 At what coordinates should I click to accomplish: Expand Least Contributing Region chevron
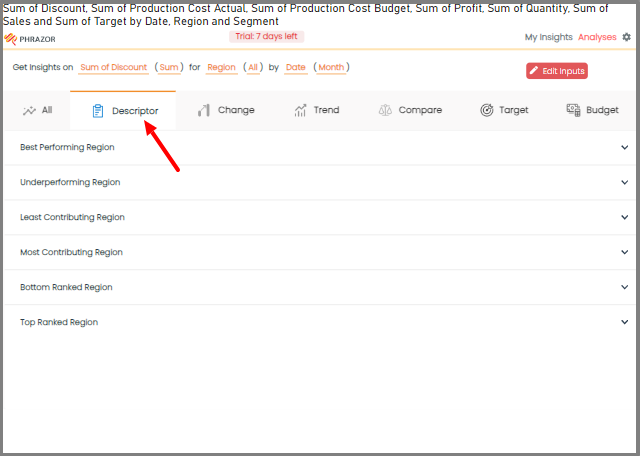click(x=624, y=217)
